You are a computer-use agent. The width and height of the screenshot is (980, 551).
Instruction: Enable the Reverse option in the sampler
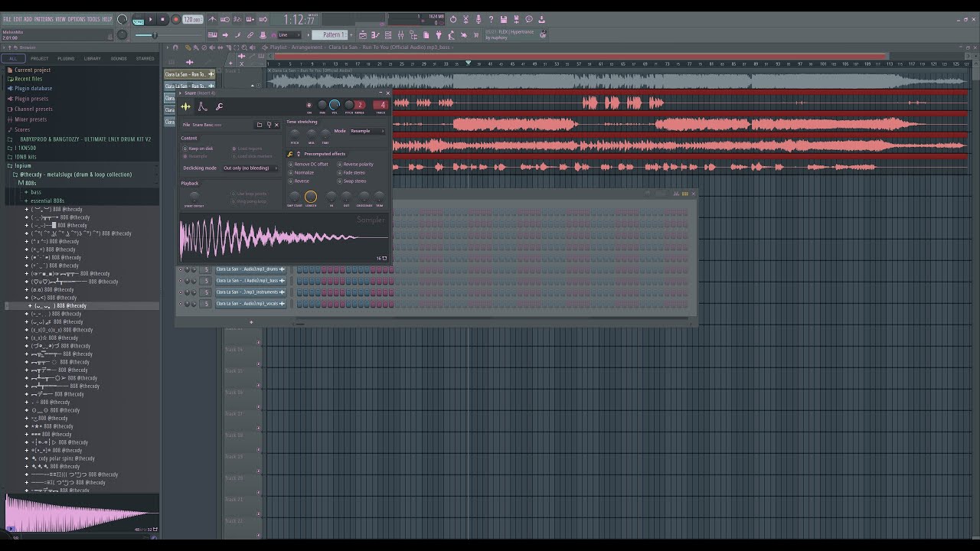(x=299, y=181)
